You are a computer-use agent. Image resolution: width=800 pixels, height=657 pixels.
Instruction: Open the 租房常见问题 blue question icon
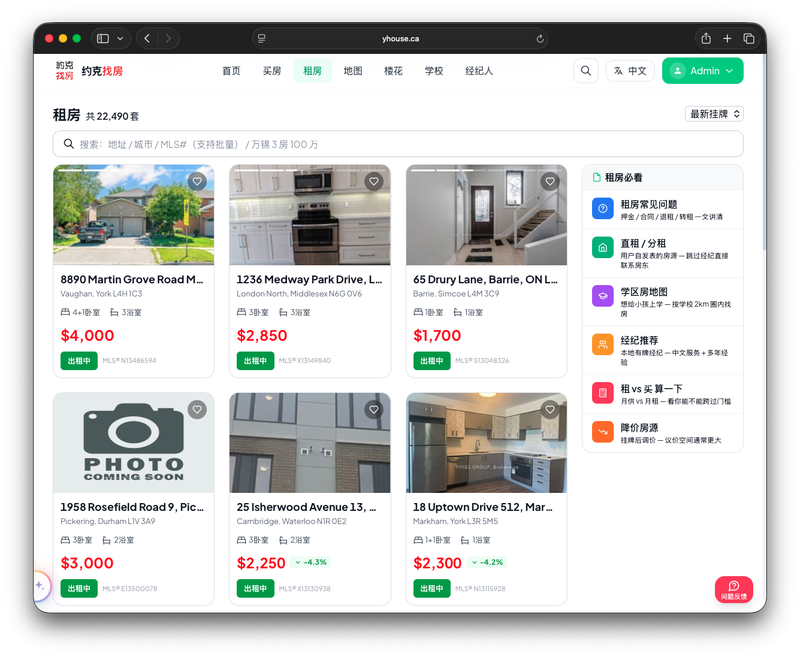coord(603,209)
